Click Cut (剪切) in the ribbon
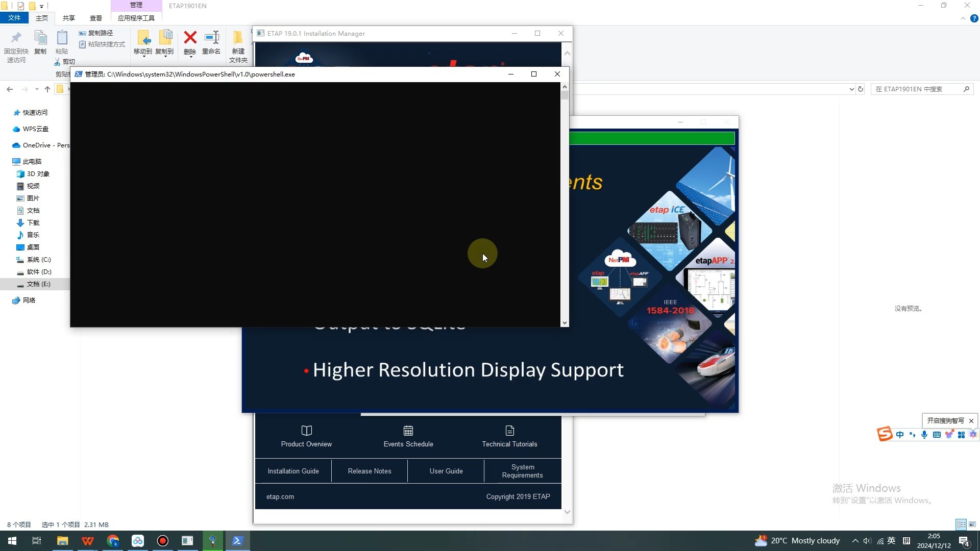 pos(65,62)
